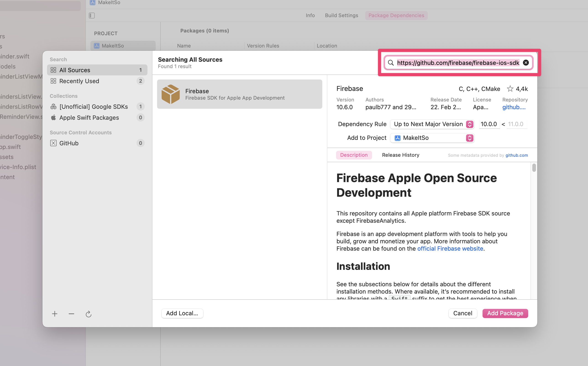Open Info tab in Xcode

[310, 16]
